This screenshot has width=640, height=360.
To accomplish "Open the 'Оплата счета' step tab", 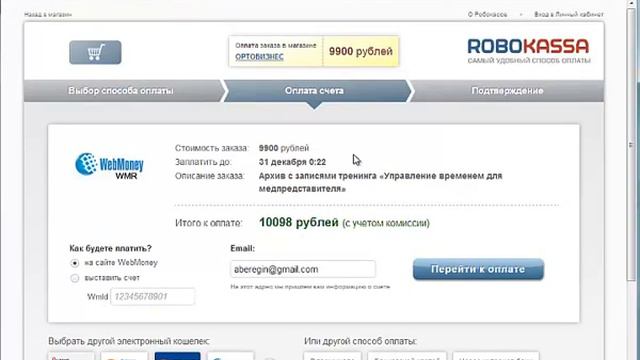I will click(x=314, y=91).
